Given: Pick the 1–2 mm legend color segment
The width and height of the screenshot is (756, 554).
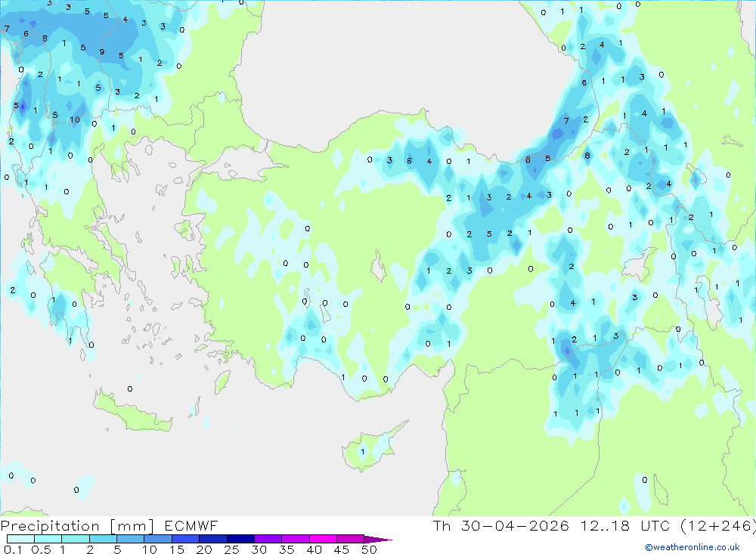Looking at the screenshot, I should point(76,539).
